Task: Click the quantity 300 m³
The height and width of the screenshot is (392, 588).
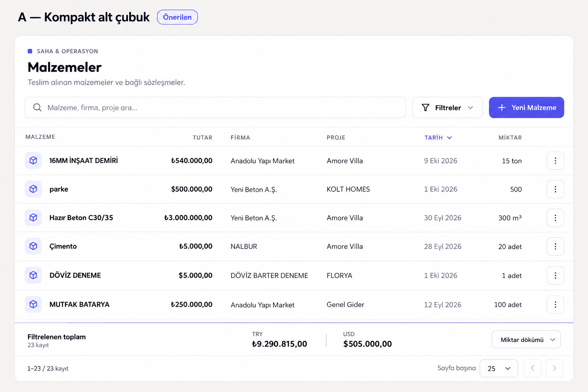Action: tap(510, 217)
